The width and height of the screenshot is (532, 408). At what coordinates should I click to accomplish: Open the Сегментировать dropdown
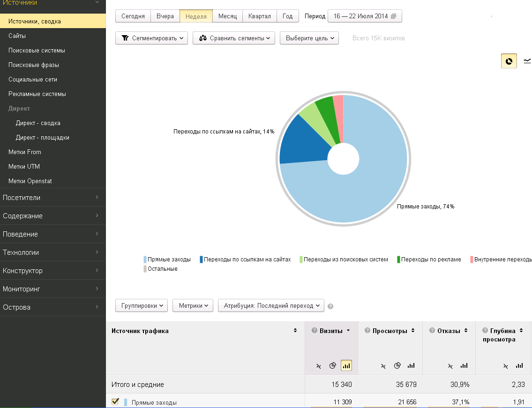151,38
